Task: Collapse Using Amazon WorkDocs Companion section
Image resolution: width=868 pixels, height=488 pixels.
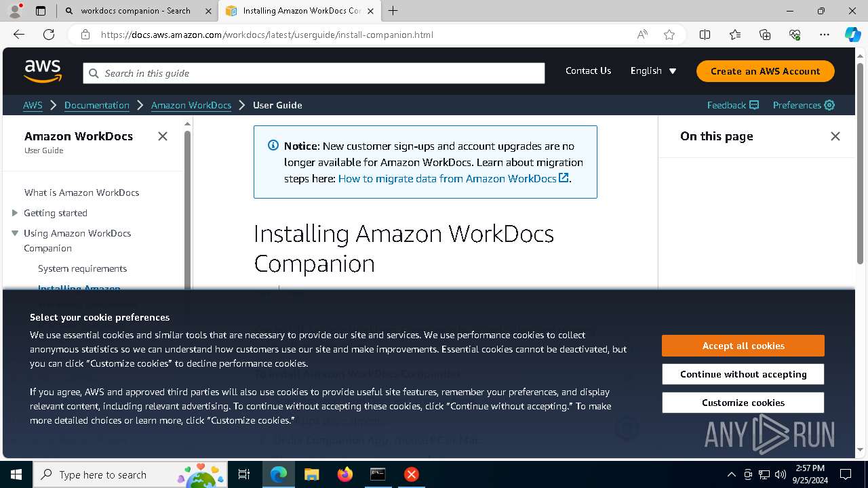Action: (15, 233)
